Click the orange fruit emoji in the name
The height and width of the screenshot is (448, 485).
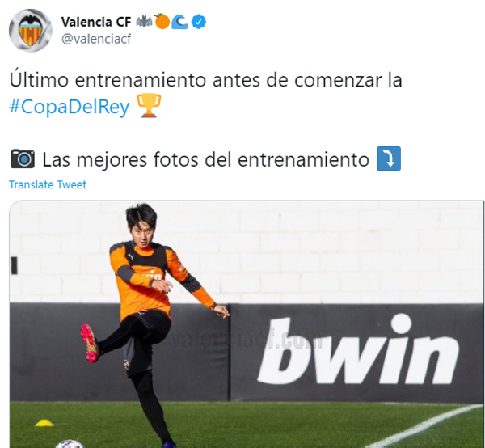[x=162, y=21]
